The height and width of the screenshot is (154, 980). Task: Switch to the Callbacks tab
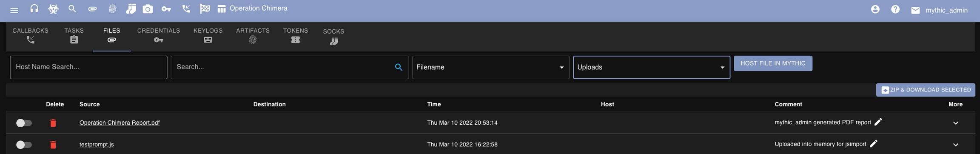click(31, 36)
